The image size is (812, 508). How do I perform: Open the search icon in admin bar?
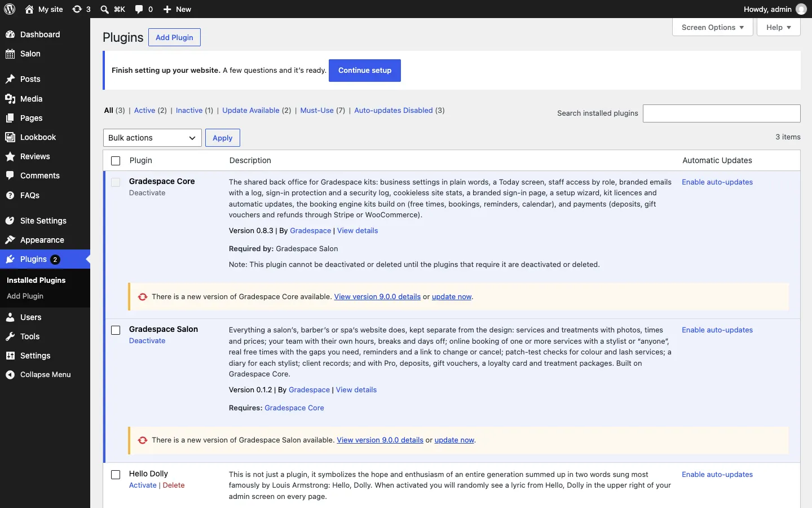[105, 9]
